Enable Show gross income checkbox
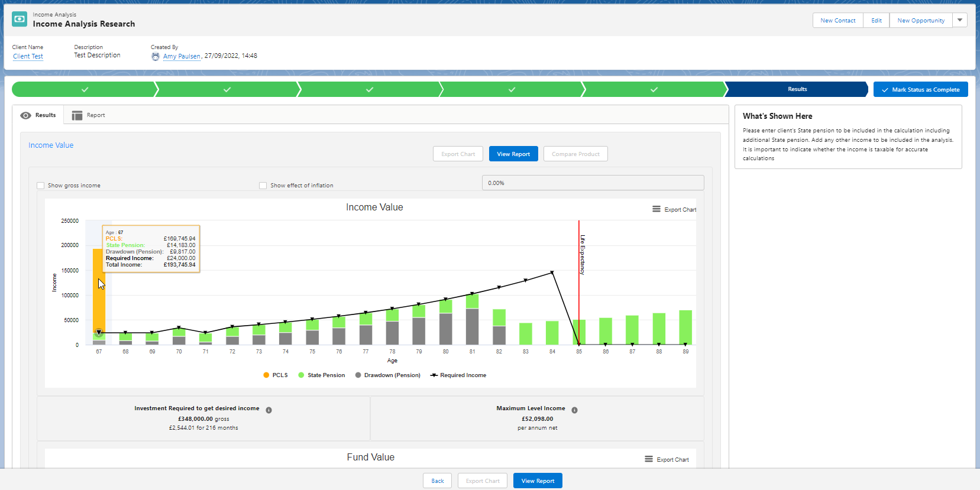This screenshot has width=980, height=490. (41, 186)
